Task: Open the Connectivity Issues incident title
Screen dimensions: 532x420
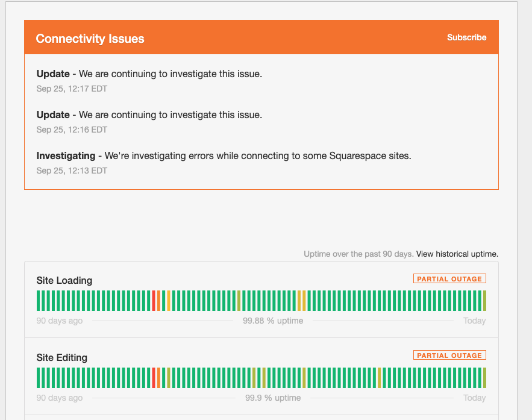Action: pyautogui.click(x=90, y=39)
